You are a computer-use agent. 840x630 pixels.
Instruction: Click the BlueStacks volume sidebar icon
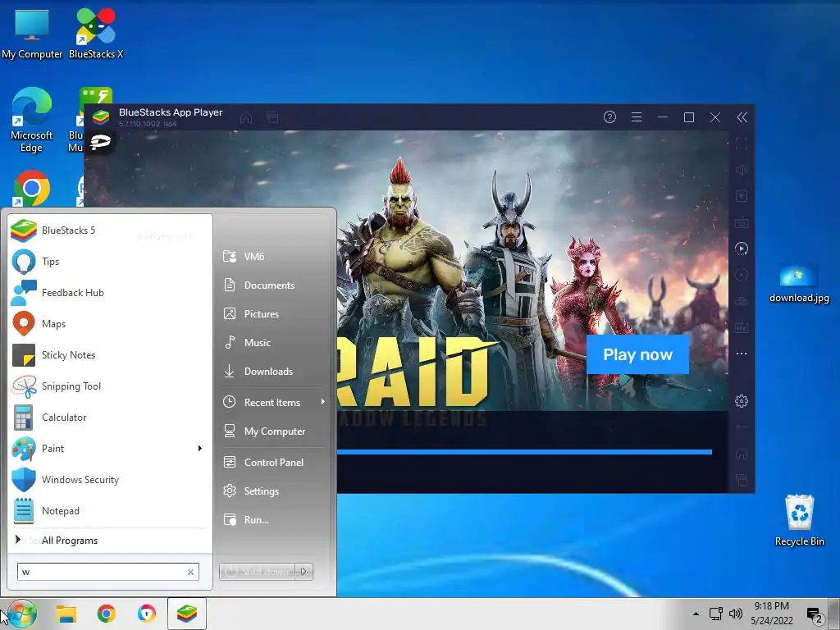[742, 170]
